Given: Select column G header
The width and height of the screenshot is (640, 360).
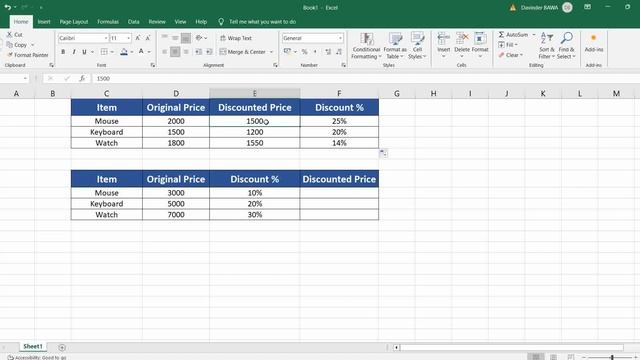Looking at the screenshot, I should 397,93.
